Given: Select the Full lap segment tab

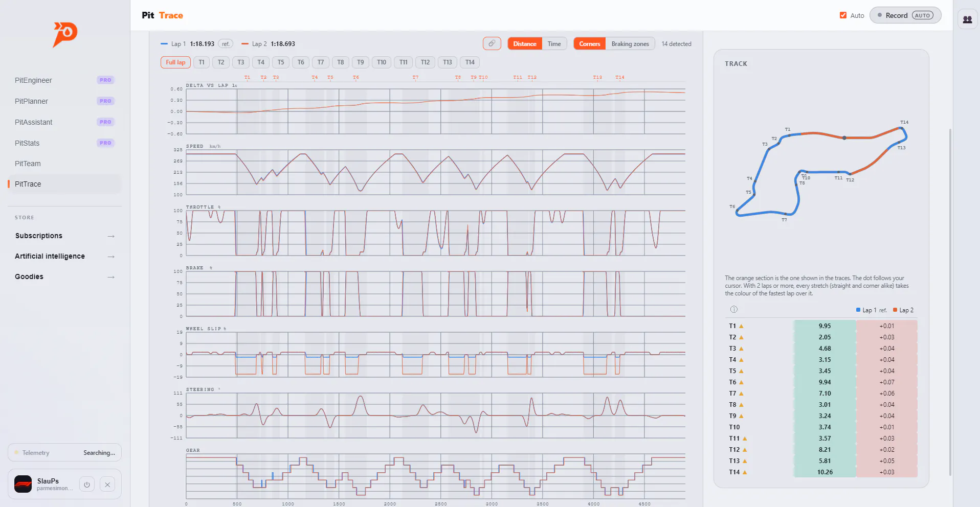Looking at the screenshot, I should [x=175, y=62].
